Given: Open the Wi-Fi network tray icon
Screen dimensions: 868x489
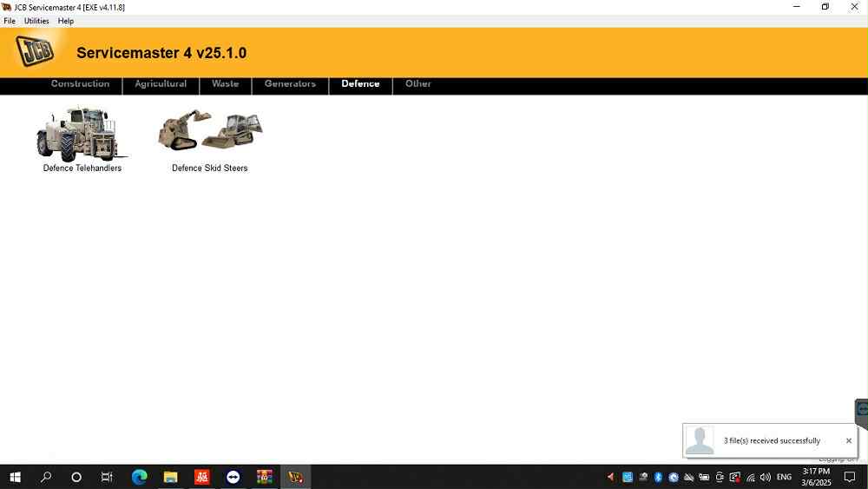Looking at the screenshot, I should [x=751, y=477].
